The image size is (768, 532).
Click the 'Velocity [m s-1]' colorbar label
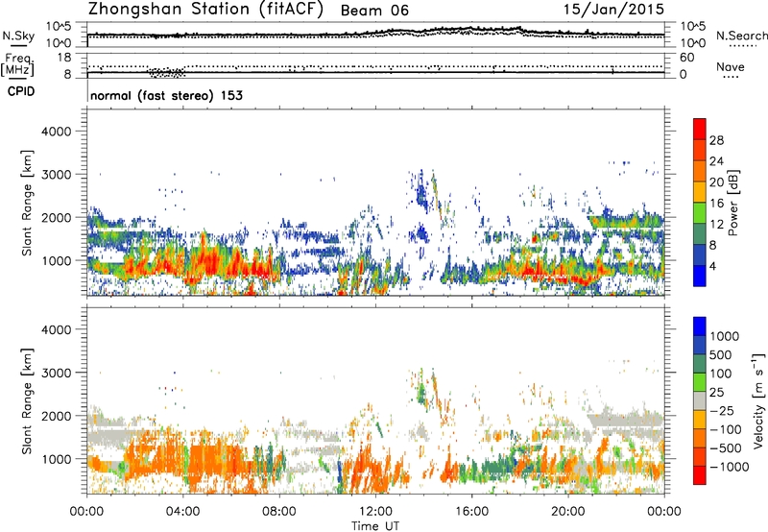pos(758,400)
